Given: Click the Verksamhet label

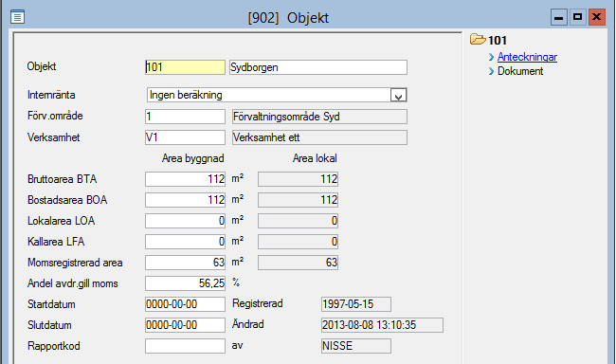Looking at the screenshot, I should pos(53,137).
